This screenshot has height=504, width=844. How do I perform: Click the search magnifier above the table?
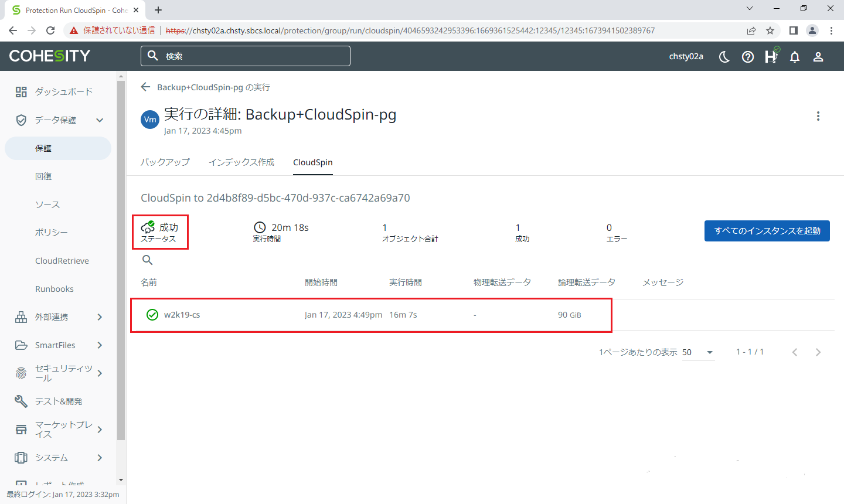tap(148, 260)
